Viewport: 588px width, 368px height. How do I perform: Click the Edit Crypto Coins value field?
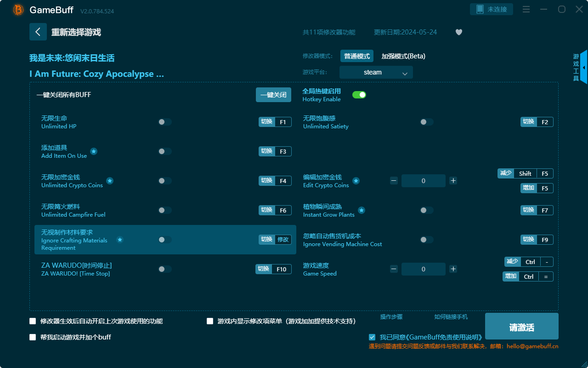(424, 181)
